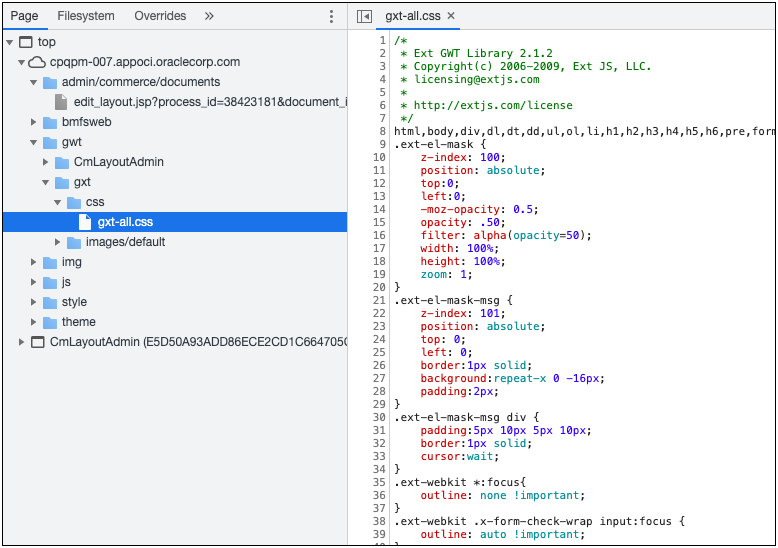
Task: Expand the theme folder
Action: tap(33, 322)
